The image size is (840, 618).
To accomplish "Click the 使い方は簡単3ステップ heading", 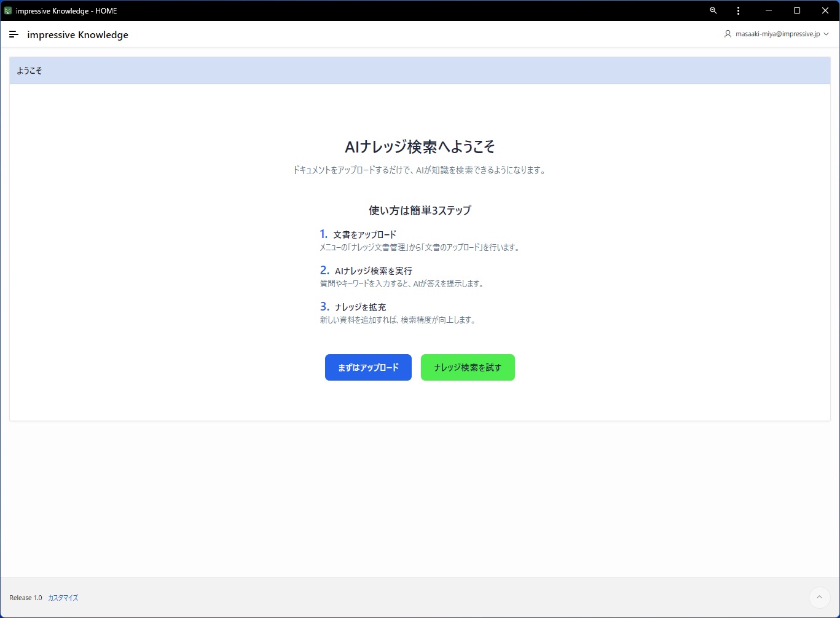I will 420,210.
